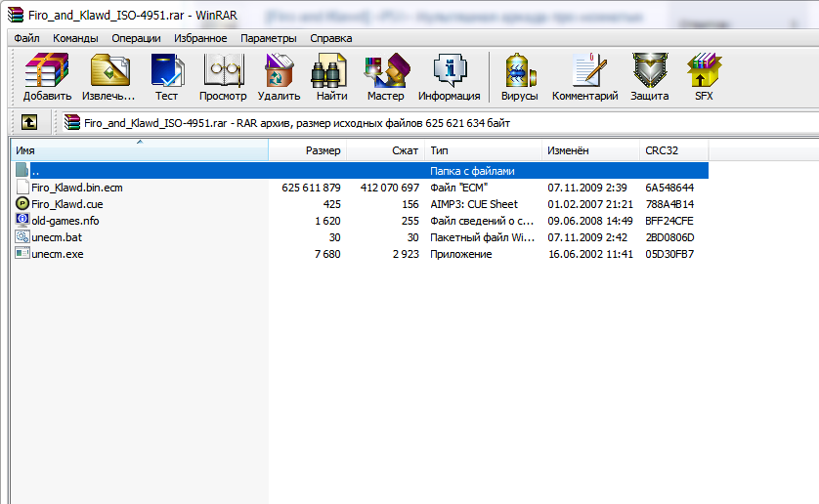Click size value 7 680
The width and height of the screenshot is (819, 504).
tap(327, 254)
